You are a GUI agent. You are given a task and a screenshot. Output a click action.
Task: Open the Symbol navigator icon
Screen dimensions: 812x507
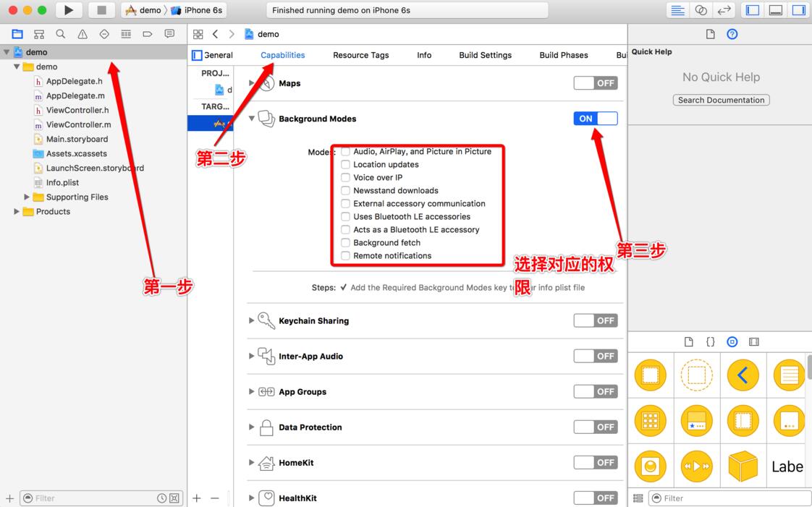click(x=39, y=34)
